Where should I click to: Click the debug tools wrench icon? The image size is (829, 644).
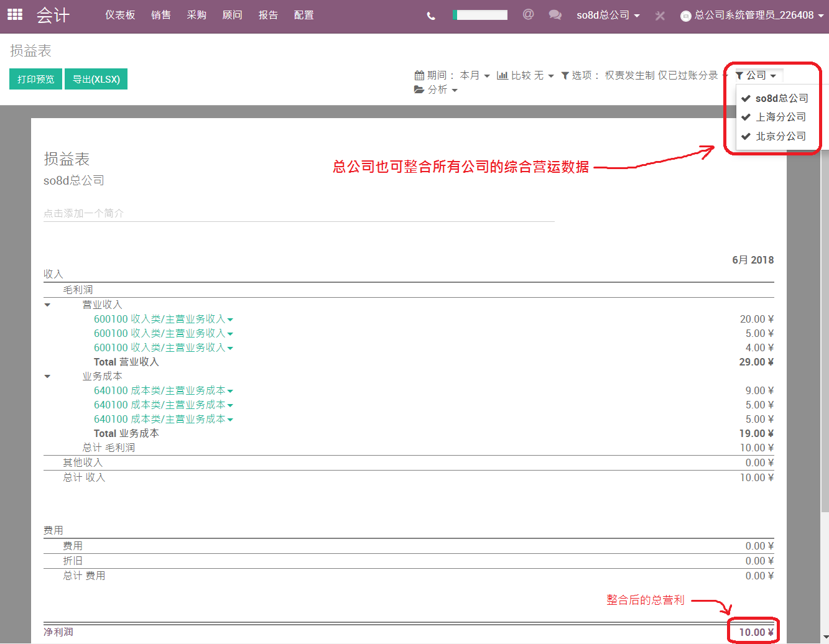(660, 16)
